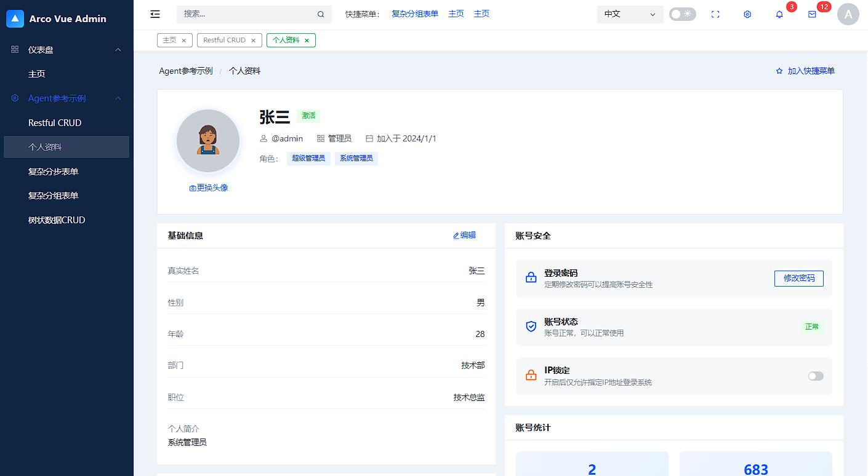
Task: Click the camera icon next to 更换头像
Action: (x=193, y=188)
